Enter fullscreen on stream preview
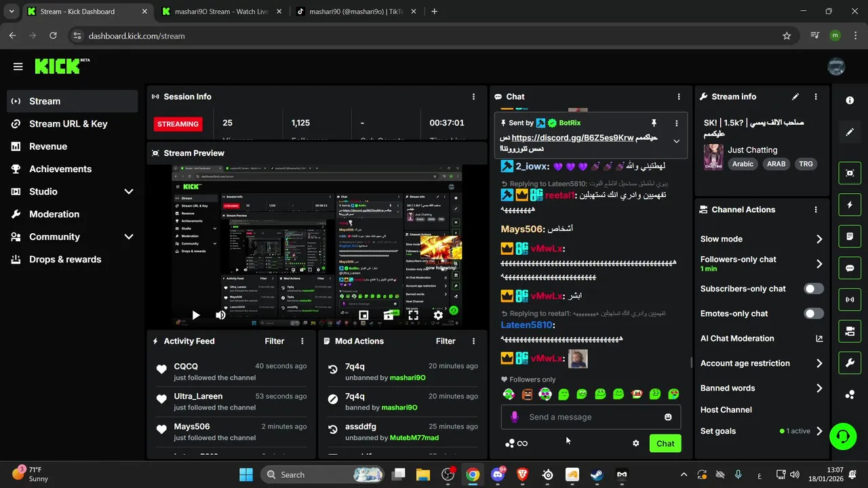Viewport: 868px width, 488px height. (413, 315)
